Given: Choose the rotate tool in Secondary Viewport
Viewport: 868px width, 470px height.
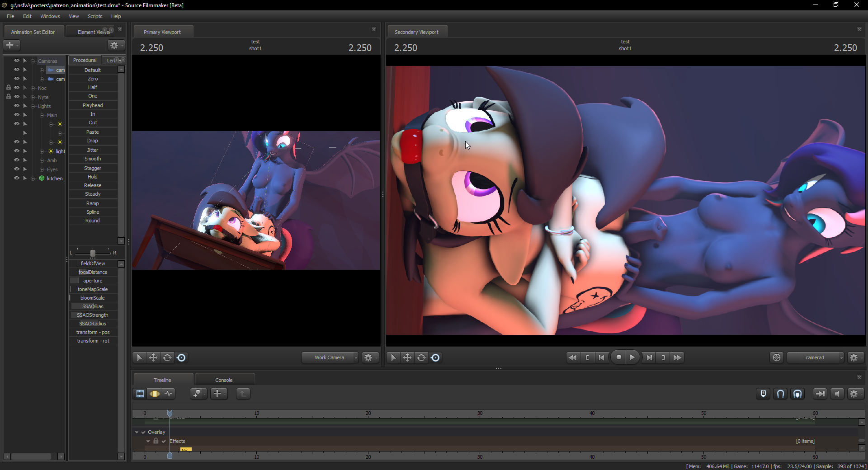Looking at the screenshot, I should tap(421, 357).
